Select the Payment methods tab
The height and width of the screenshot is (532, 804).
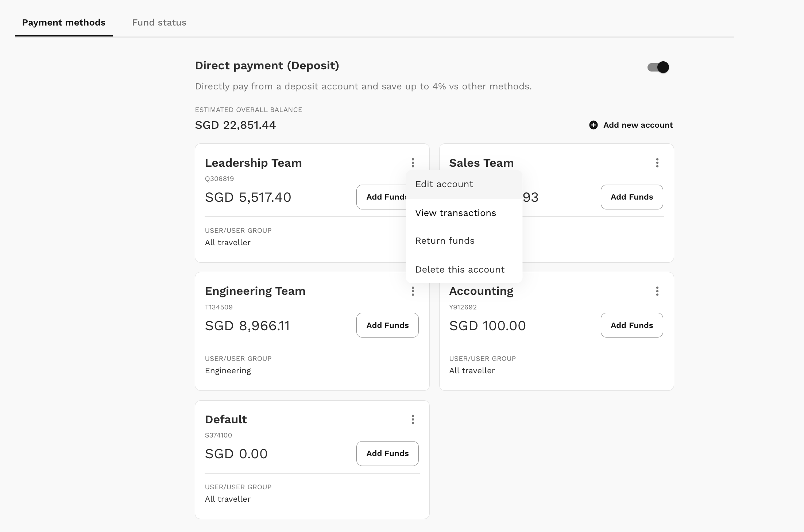[x=63, y=23]
